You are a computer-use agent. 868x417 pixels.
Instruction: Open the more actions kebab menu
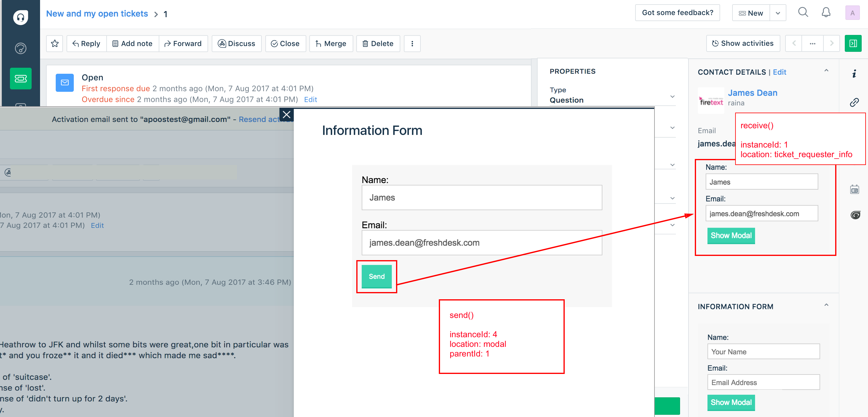412,43
